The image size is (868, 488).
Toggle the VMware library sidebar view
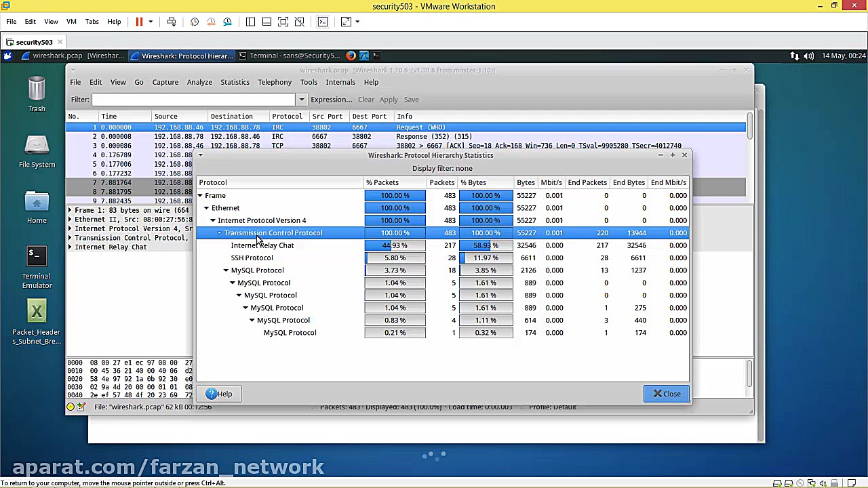[250, 22]
